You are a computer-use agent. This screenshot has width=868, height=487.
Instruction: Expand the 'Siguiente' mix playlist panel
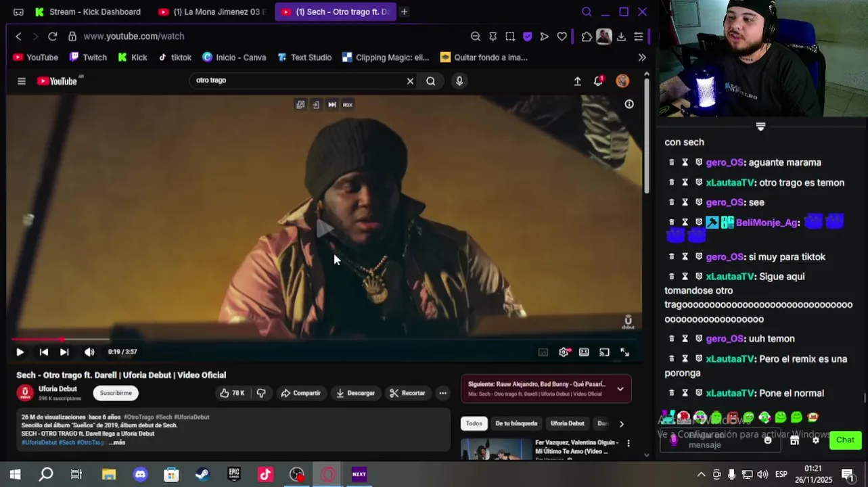(x=620, y=389)
